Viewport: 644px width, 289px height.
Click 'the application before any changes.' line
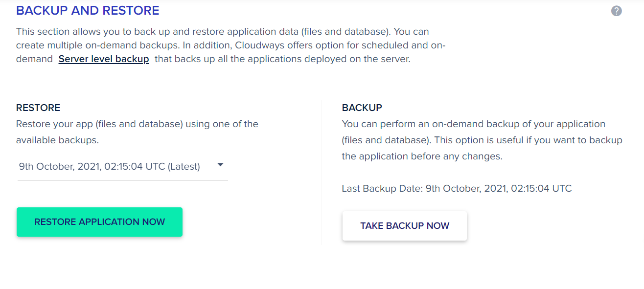(422, 157)
